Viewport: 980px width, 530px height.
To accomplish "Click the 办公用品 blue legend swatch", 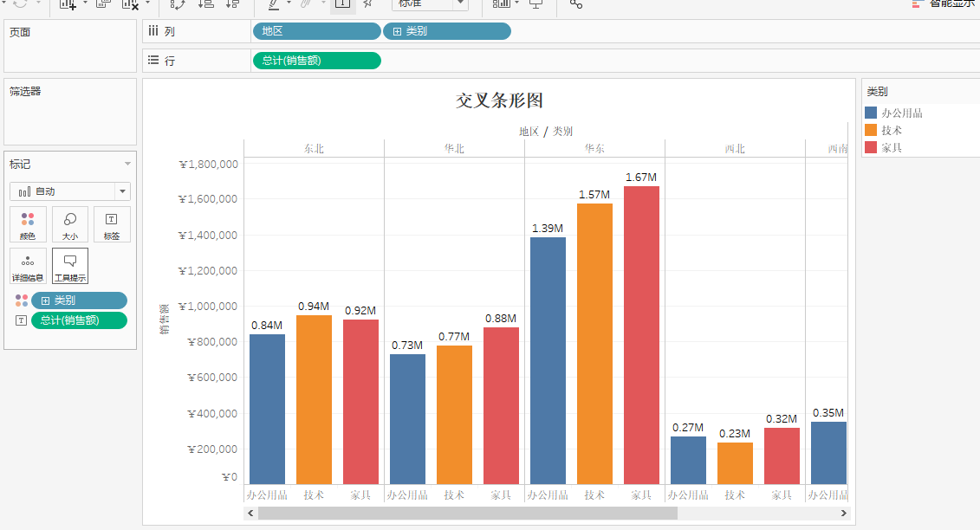I will tap(871, 113).
